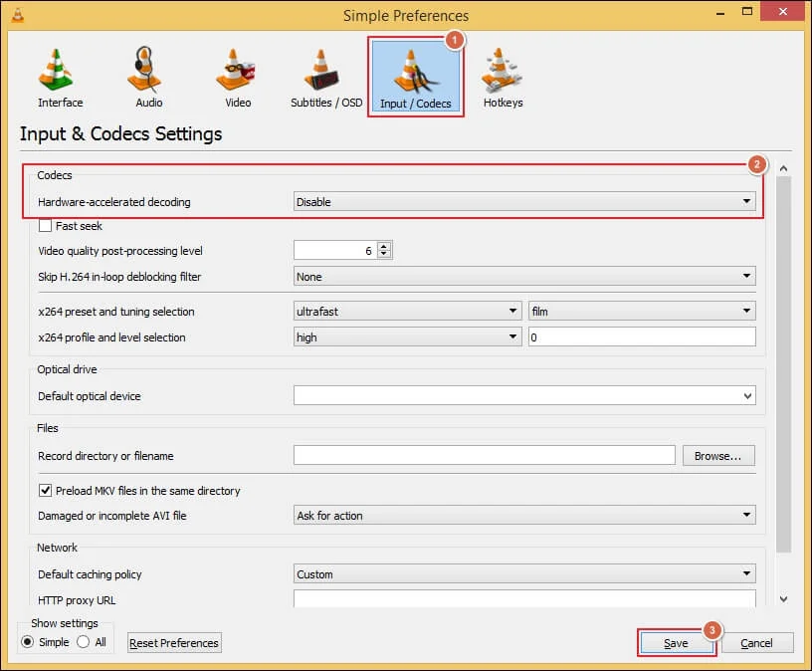This screenshot has height=671, width=812.
Task: Select the All show settings radio button
Action: 84,642
